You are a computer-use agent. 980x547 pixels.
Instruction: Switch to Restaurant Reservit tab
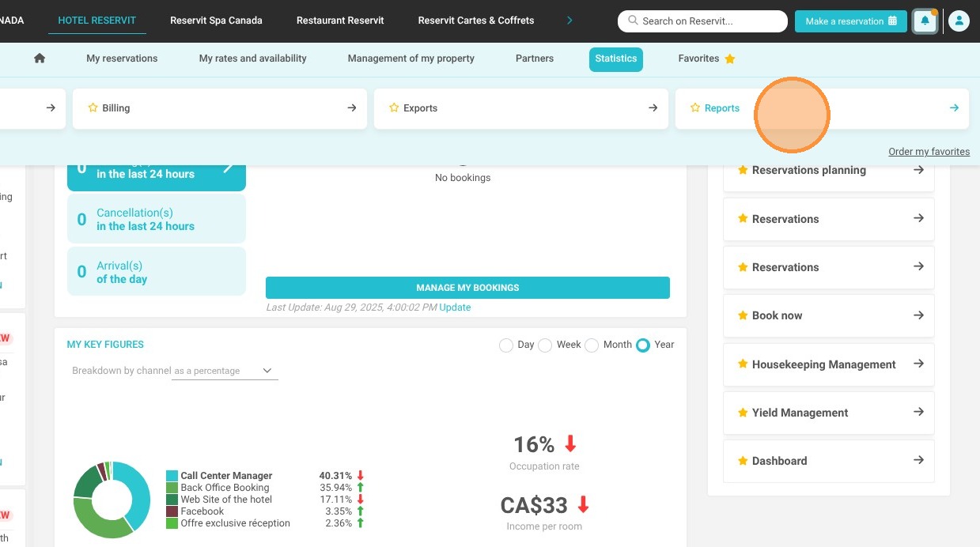(340, 21)
